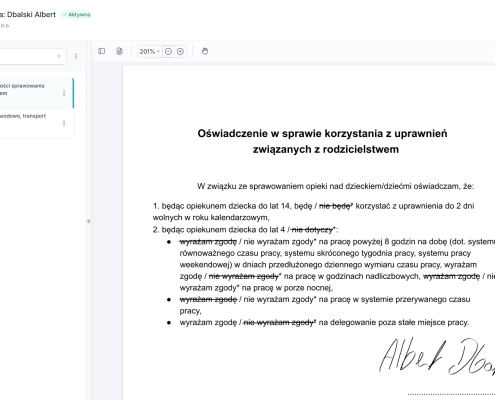Click the document title 'Oświadczenie w sprawie korzystania'
The width and height of the screenshot is (495, 400).
[322, 133]
